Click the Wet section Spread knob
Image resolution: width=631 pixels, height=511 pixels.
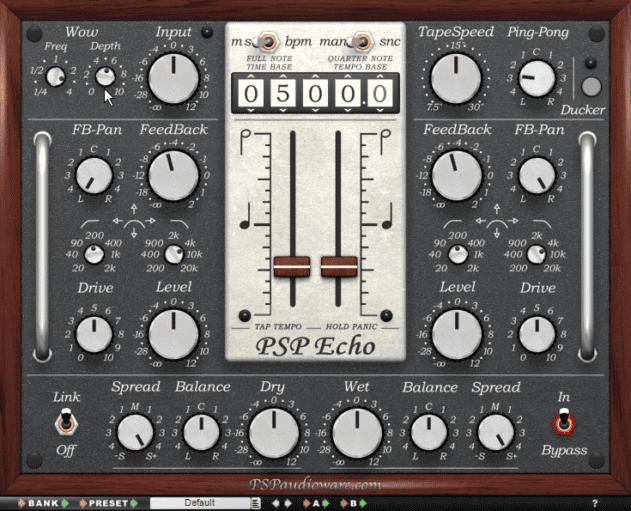pyautogui.click(x=496, y=433)
